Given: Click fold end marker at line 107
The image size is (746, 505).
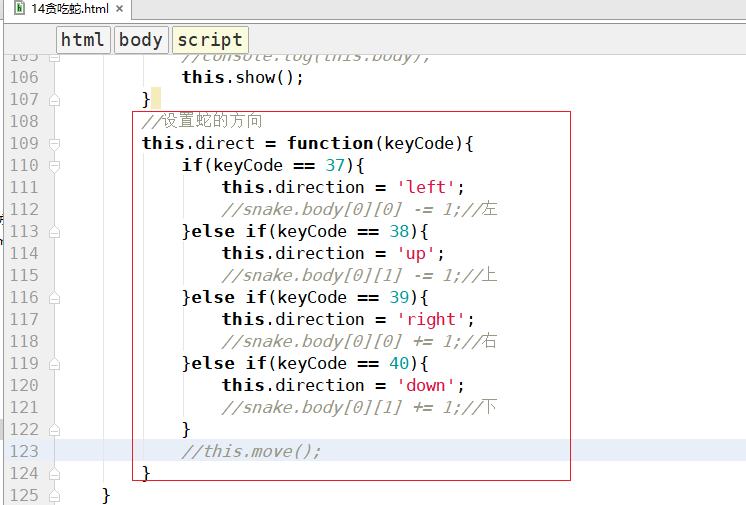Looking at the screenshot, I should point(54,99).
